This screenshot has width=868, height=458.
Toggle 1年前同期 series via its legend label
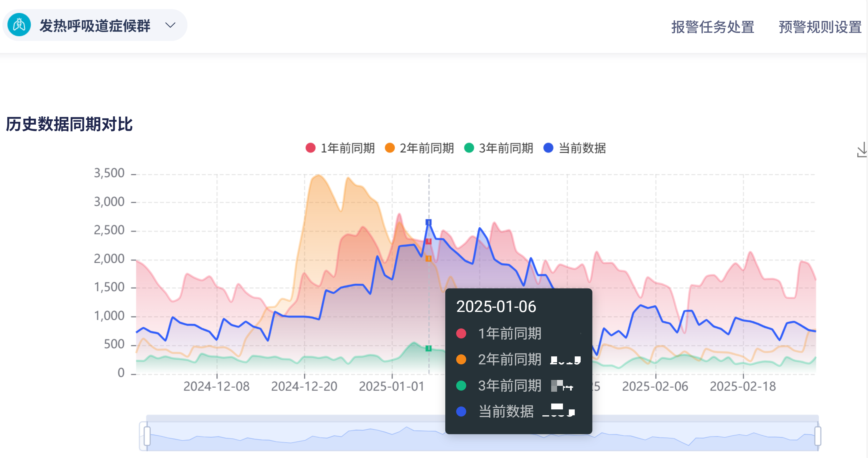pos(347,148)
